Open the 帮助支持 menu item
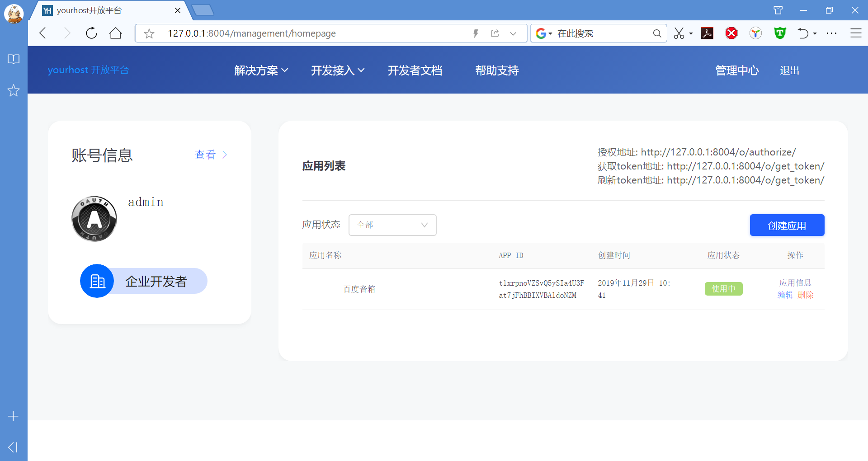The height and width of the screenshot is (461, 868). (497, 71)
